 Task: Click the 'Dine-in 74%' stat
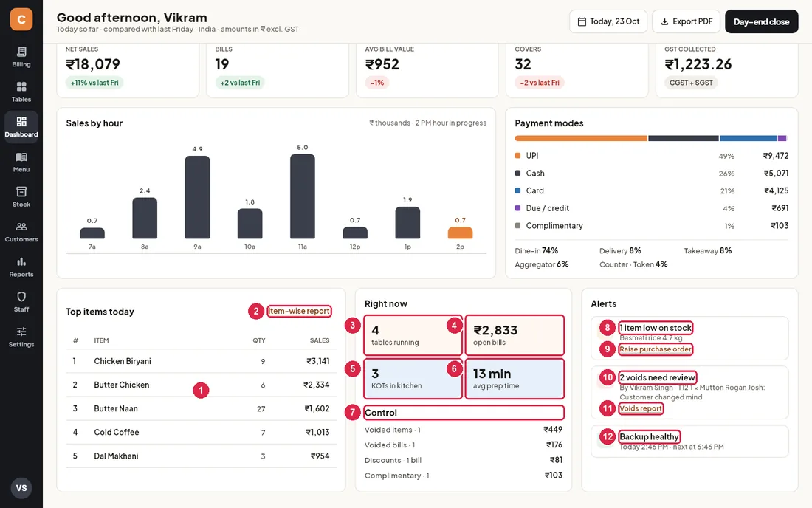click(537, 250)
